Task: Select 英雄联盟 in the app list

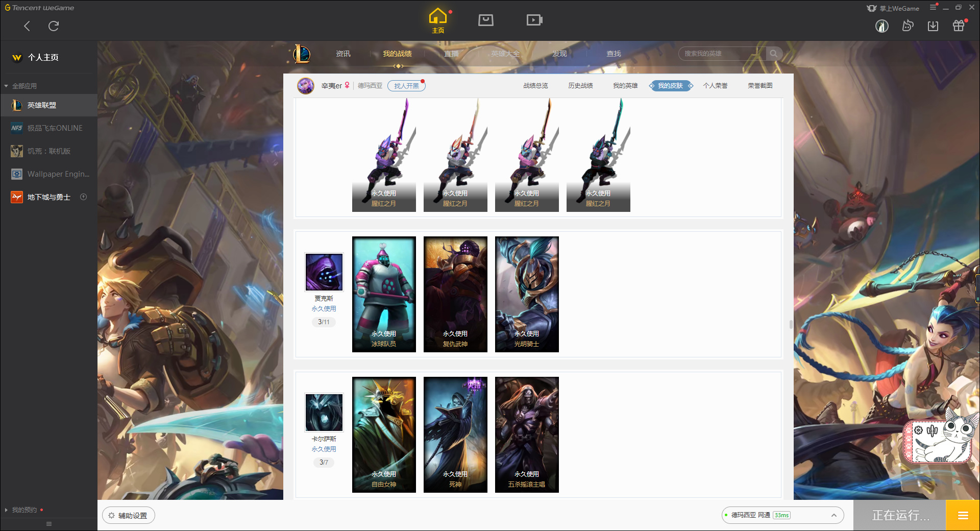Action: coord(48,105)
